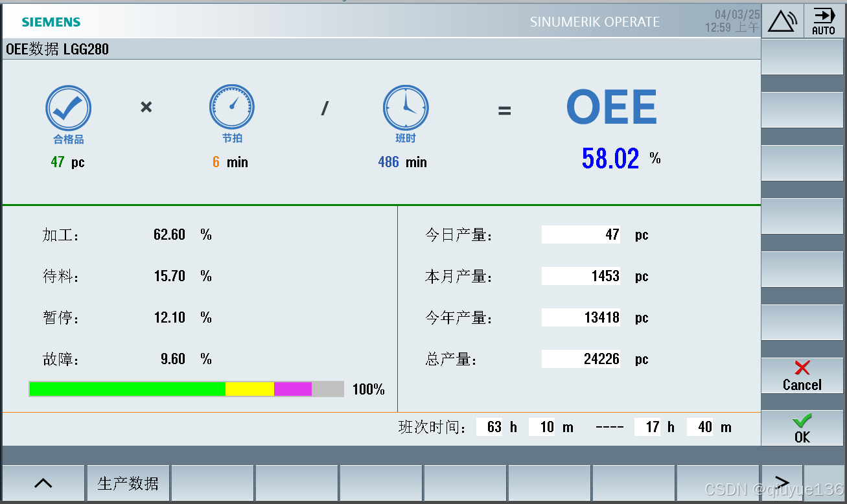The height and width of the screenshot is (504, 847).
Task: Click the SINUMERIK OPERATE header text
Action: [x=595, y=22]
